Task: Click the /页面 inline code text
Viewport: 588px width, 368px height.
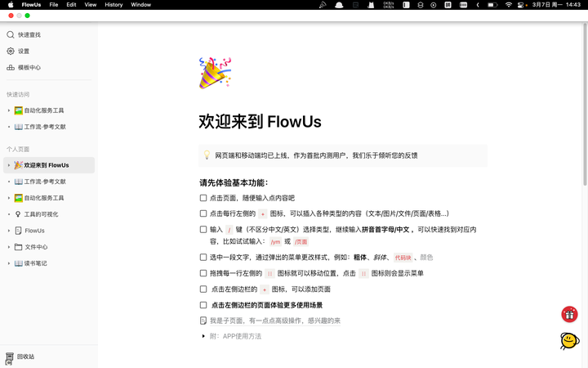Action: pos(301,242)
